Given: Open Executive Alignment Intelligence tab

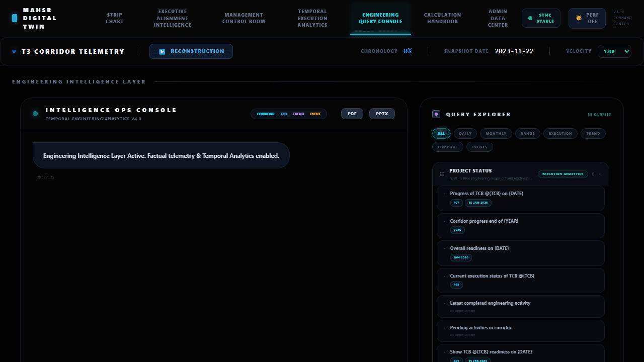Looking at the screenshot, I should tap(173, 18).
